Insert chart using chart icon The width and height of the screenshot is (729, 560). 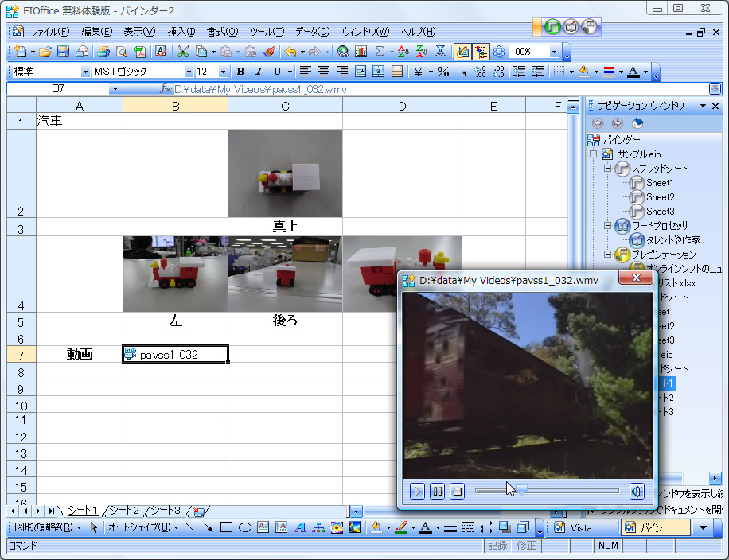tap(361, 52)
